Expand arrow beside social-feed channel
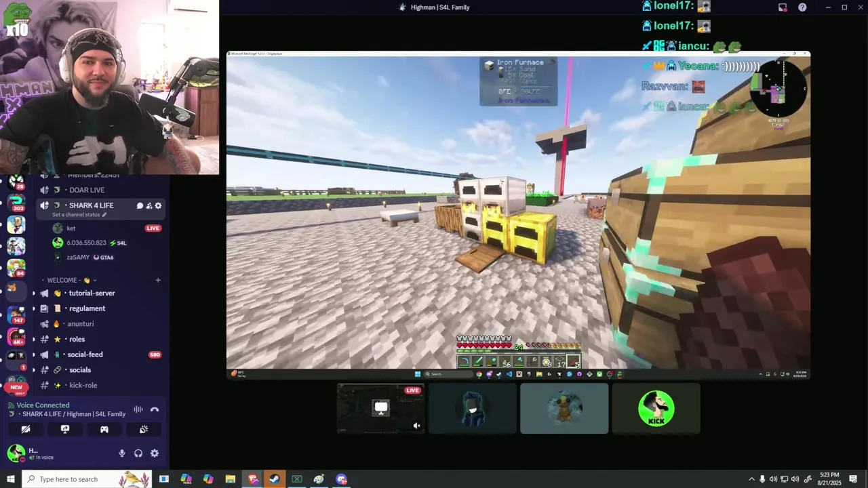The image size is (868, 488). pyautogui.click(x=33, y=354)
